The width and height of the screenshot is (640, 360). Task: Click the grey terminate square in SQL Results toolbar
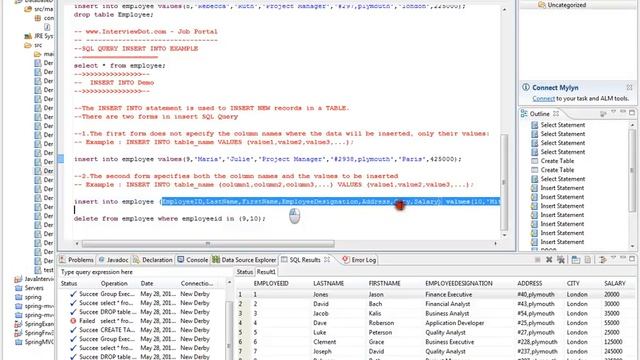(538, 260)
